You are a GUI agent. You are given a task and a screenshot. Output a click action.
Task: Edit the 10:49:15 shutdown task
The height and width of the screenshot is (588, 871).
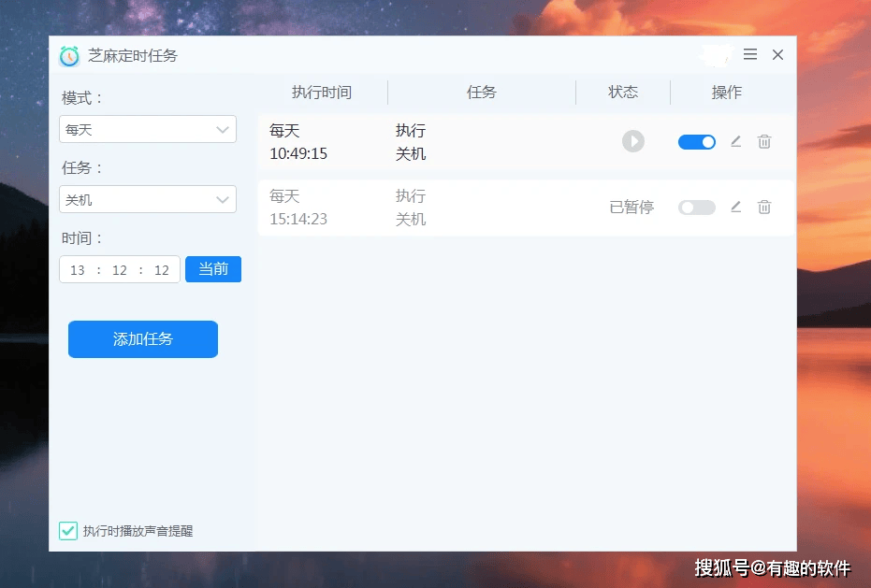coord(735,142)
